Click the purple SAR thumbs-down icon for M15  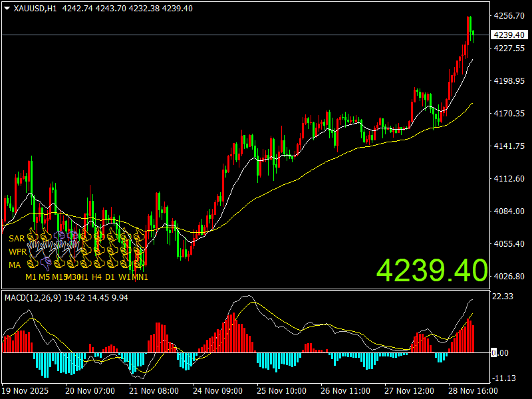(x=59, y=237)
